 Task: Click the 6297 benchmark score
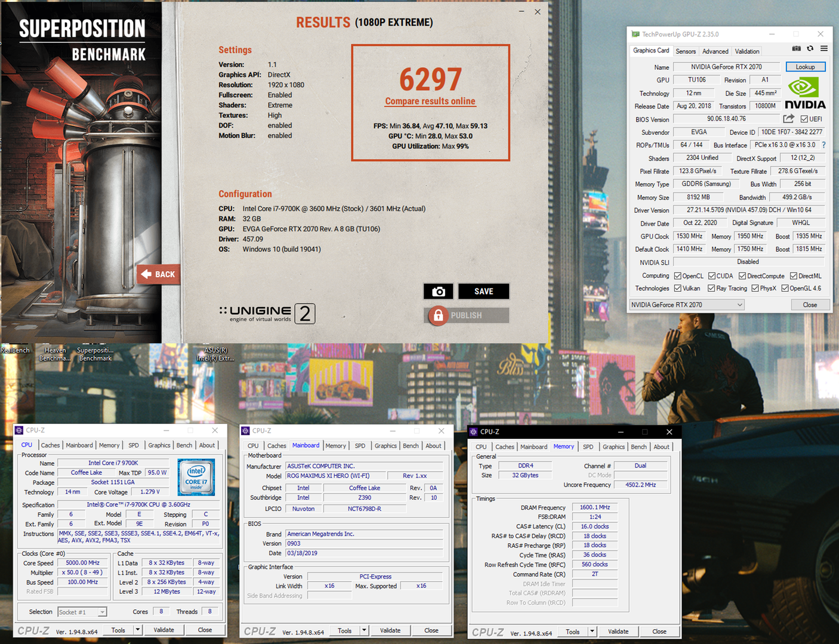pos(430,79)
